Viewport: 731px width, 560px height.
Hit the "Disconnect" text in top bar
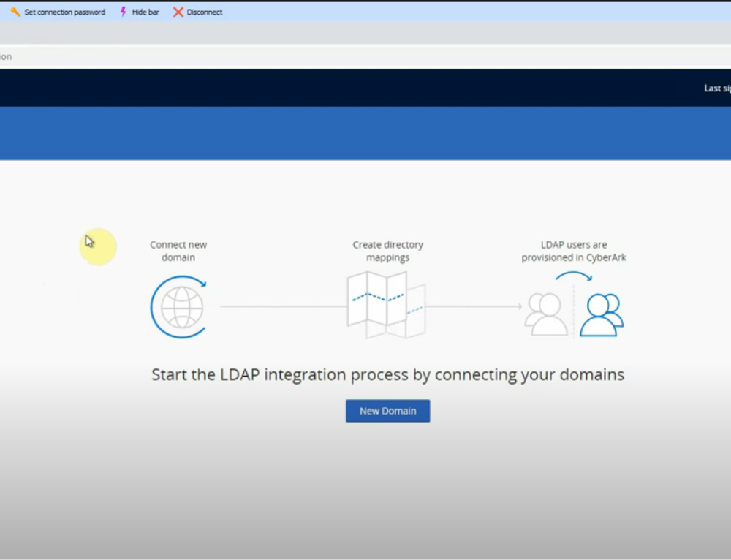coord(205,12)
